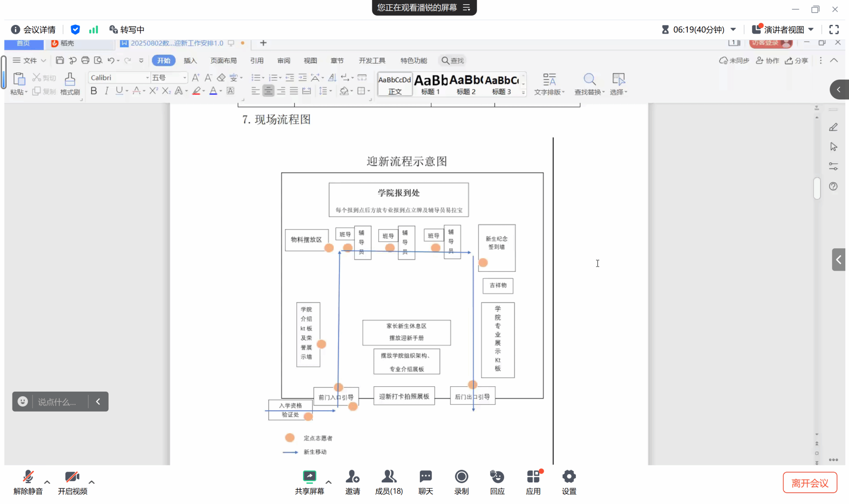This screenshot has width=849, height=504.
Task: Click the Record (录制) icon
Action: click(x=461, y=477)
